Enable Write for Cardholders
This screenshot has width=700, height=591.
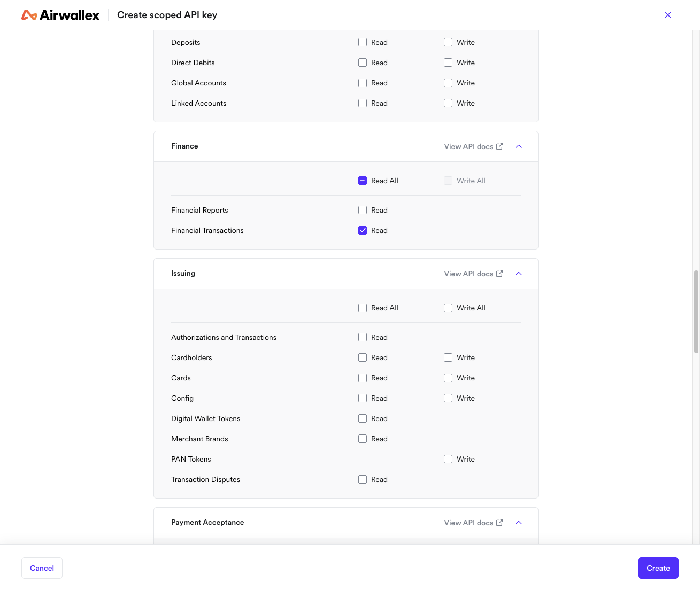point(448,357)
